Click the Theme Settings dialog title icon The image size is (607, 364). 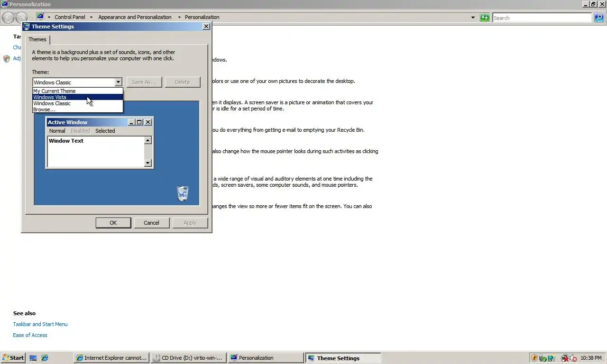pyautogui.click(x=27, y=27)
